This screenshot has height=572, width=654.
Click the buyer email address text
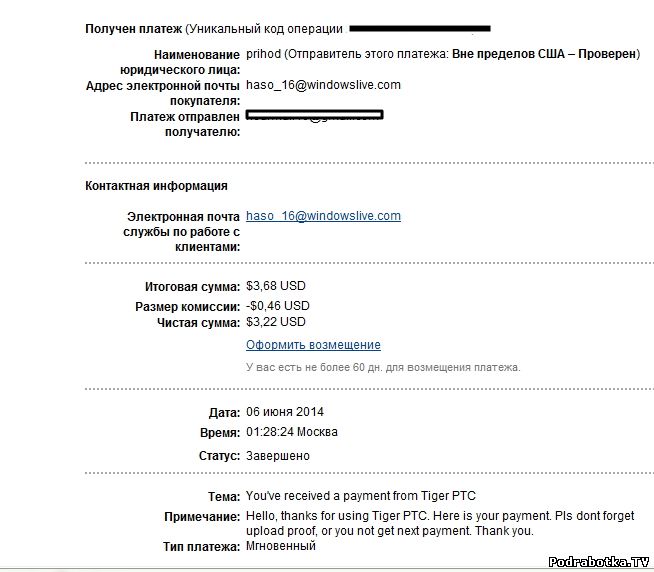323,85
